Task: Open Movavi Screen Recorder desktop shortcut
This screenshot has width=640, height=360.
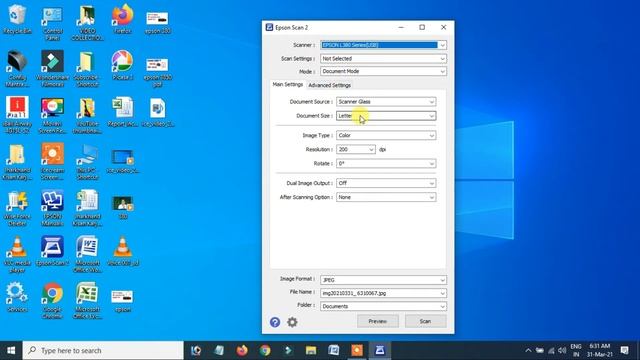Action: [52, 116]
